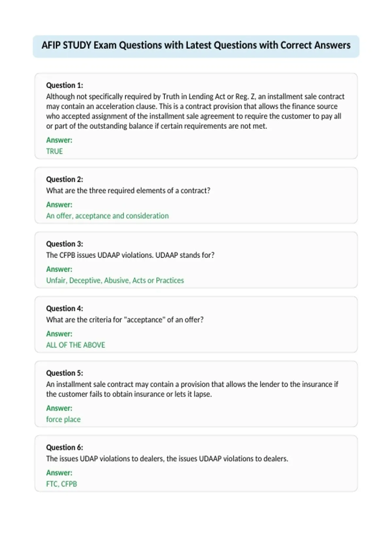
Task: Click the "force place" answer text
Action: pos(63,419)
